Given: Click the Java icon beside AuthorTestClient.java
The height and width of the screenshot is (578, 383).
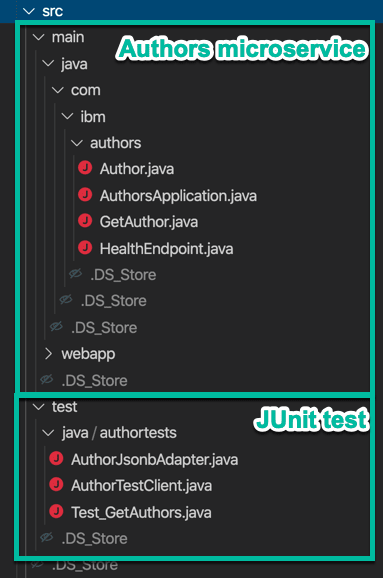Looking at the screenshot, I should 56,485.
